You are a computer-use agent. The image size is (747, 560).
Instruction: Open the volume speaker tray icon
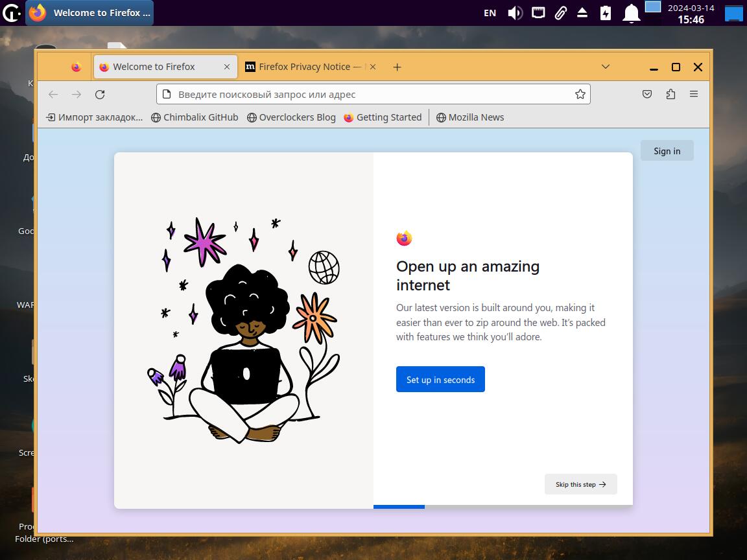pos(515,13)
